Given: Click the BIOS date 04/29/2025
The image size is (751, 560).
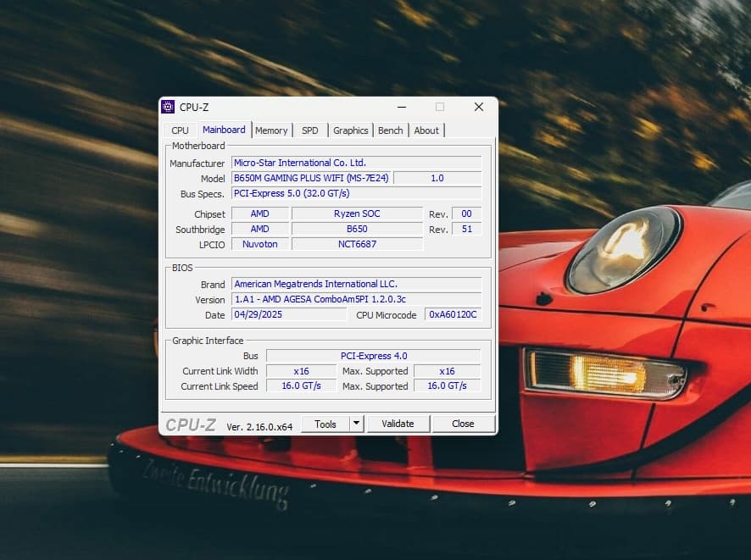Looking at the screenshot, I should click(x=289, y=314).
